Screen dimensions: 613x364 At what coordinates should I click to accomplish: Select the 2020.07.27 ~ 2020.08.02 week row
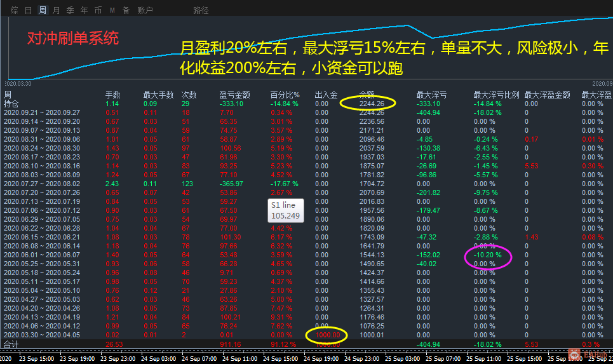pyautogui.click(x=42, y=184)
